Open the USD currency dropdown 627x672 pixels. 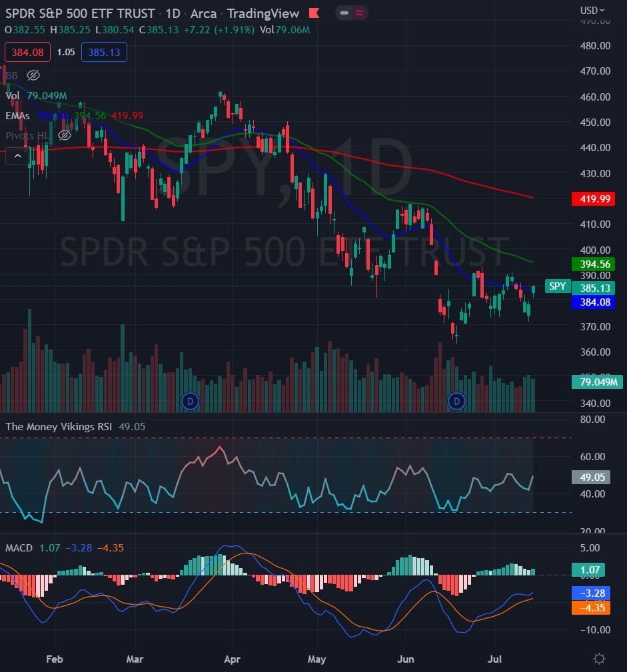tap(592, 10)
